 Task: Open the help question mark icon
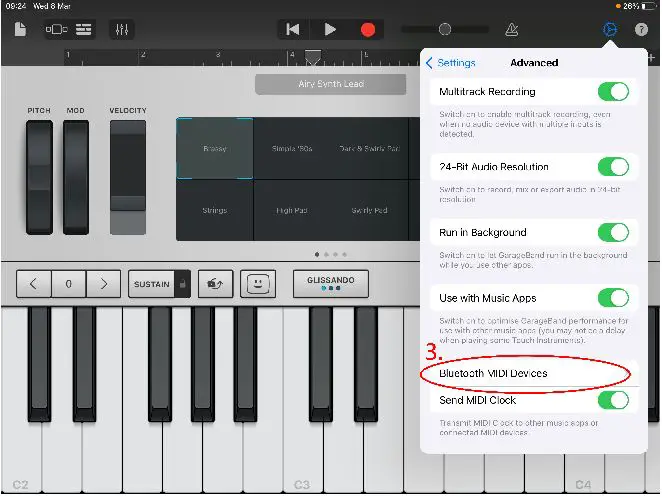coord(642,29)
